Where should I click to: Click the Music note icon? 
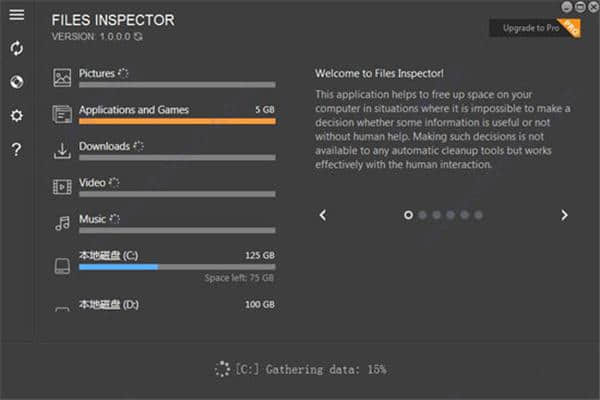(62, 223)
